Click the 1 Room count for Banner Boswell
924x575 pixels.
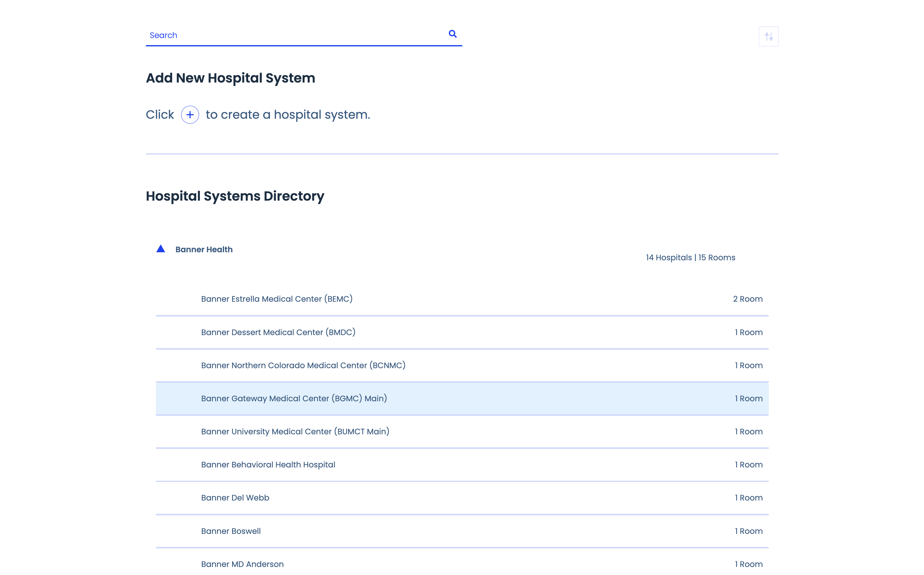click(x=748, y=531)
